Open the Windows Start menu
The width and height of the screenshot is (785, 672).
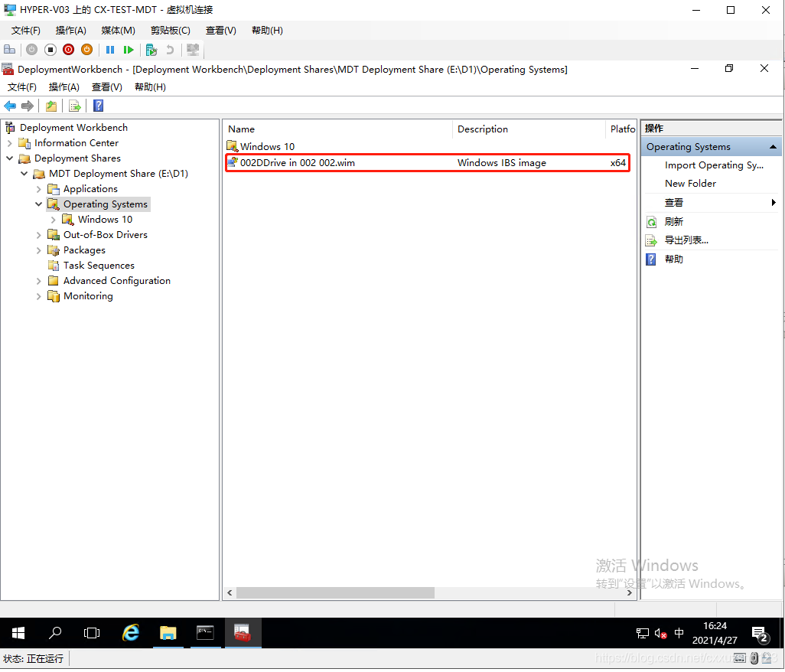18,634
